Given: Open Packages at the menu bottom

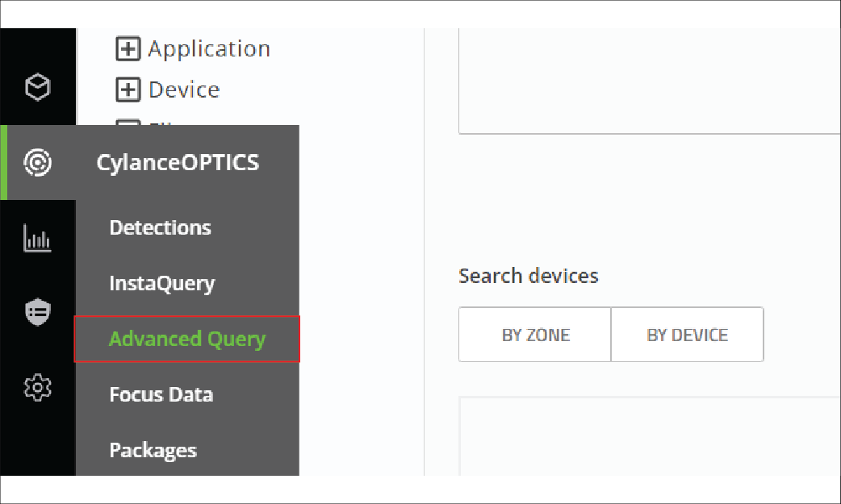Looking at the screenshot, I should point(153,450).
